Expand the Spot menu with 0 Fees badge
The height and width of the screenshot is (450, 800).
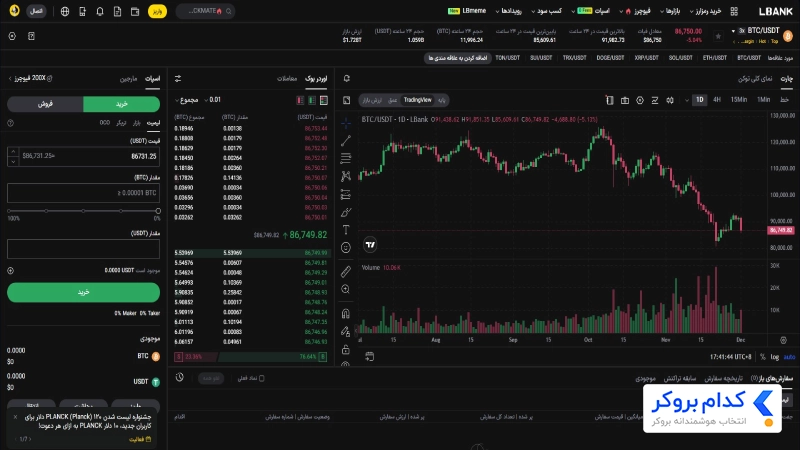point(592,11)
